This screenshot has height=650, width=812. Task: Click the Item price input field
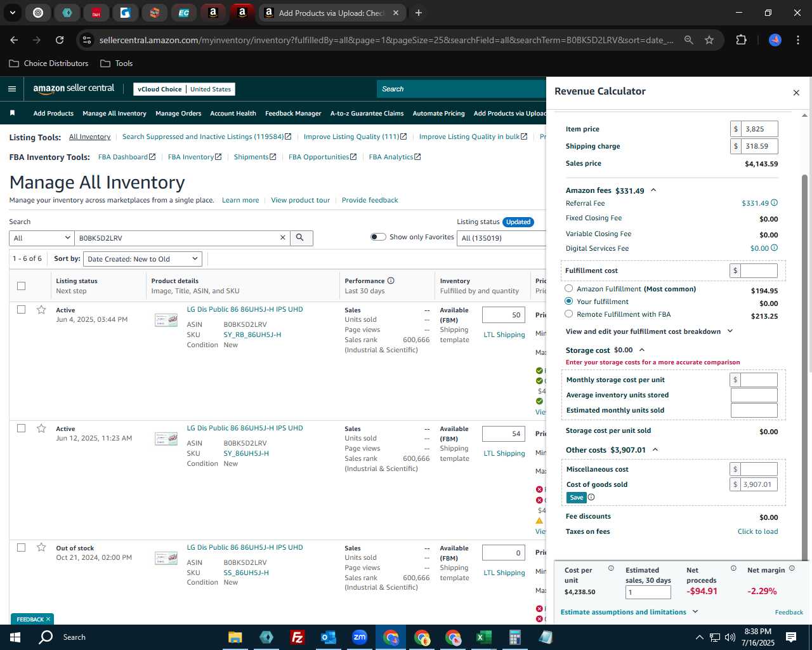click(x=759, y=129)
